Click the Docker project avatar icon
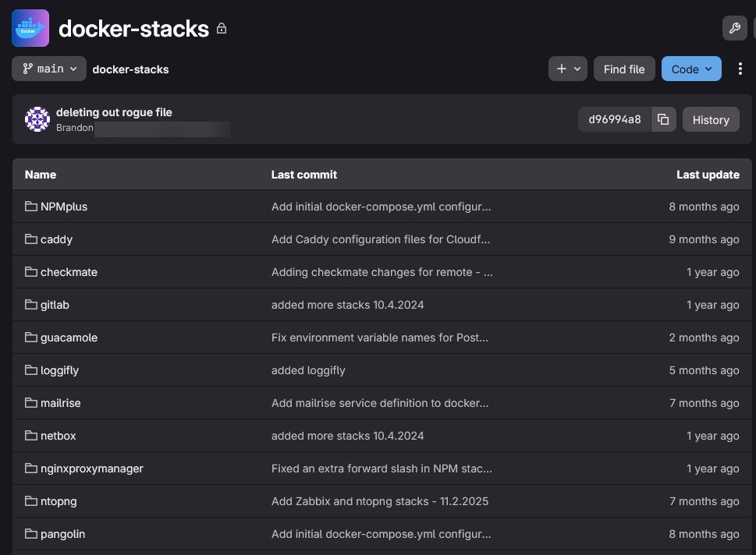Viewport: 756px width, 555px height. click(30, 28)
